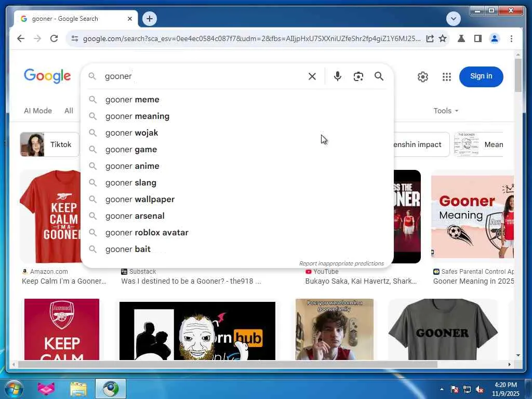Select suggestion gooner game
The height and width of the screenshot is (399, 532).
[x=237, y=150]
